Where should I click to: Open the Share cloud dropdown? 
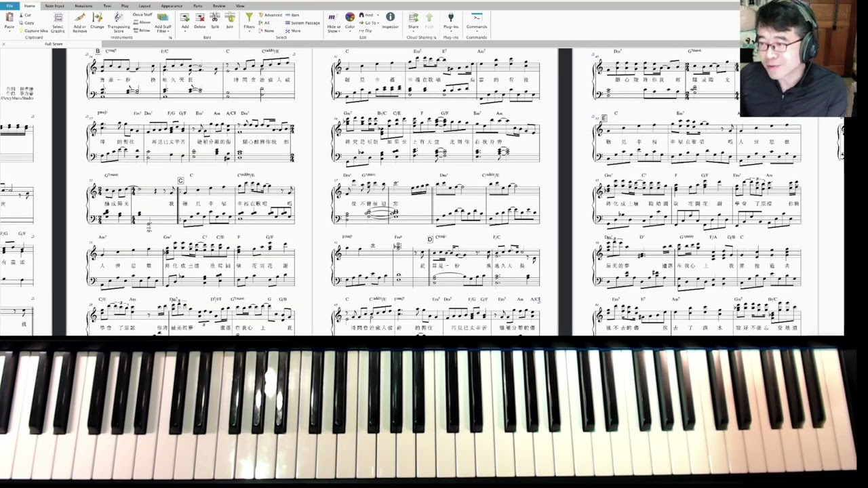[413, 22]
